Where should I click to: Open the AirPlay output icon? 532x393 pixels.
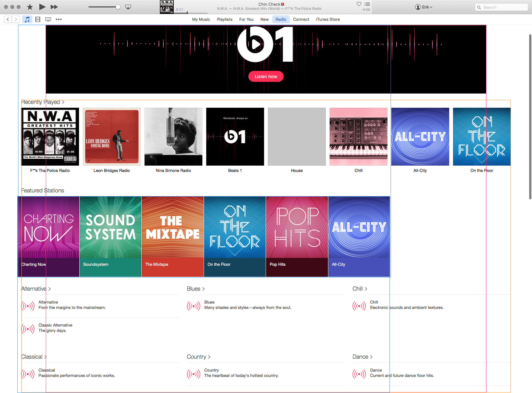point(128,7)
